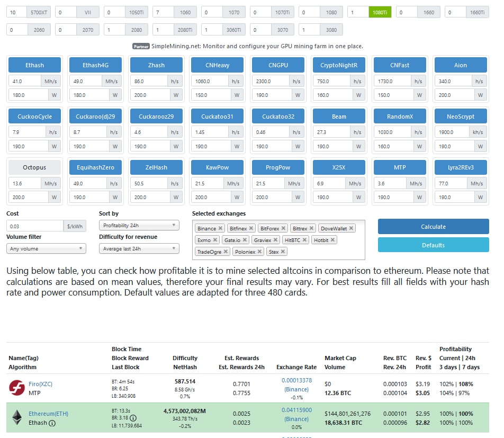504x438 pixels.
Task: Click the Partner badge
Action: [141, 46]
